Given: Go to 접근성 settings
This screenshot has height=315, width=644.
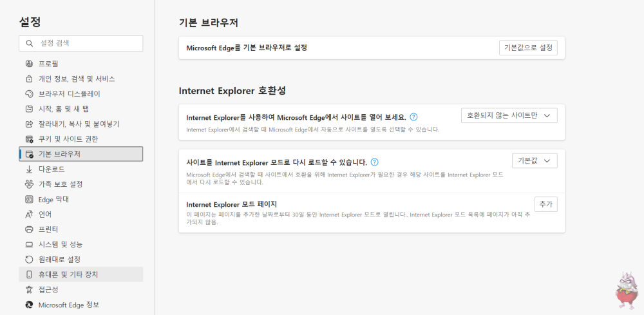Looking at the screenshot, I should point(81,289).
